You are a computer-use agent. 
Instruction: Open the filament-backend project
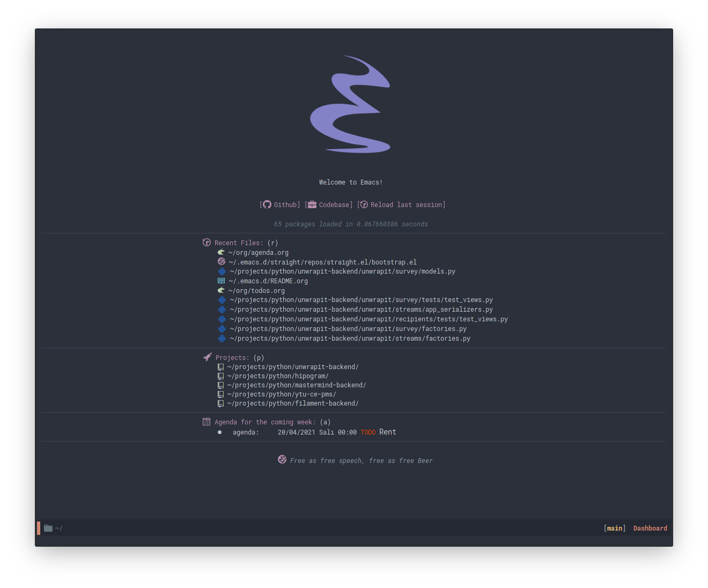(x=293, y=403)
